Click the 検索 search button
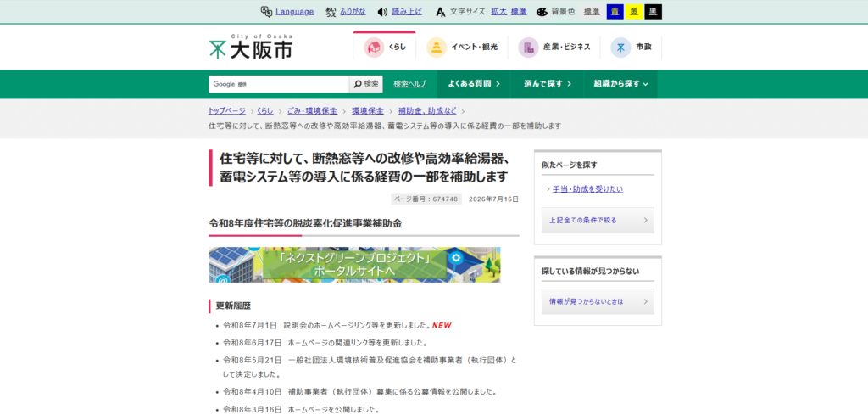 point(366,84)
